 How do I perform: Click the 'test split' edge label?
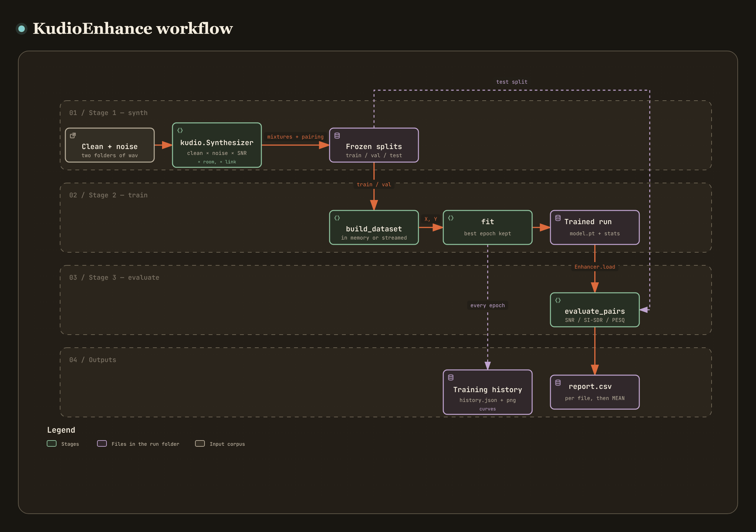511,82
